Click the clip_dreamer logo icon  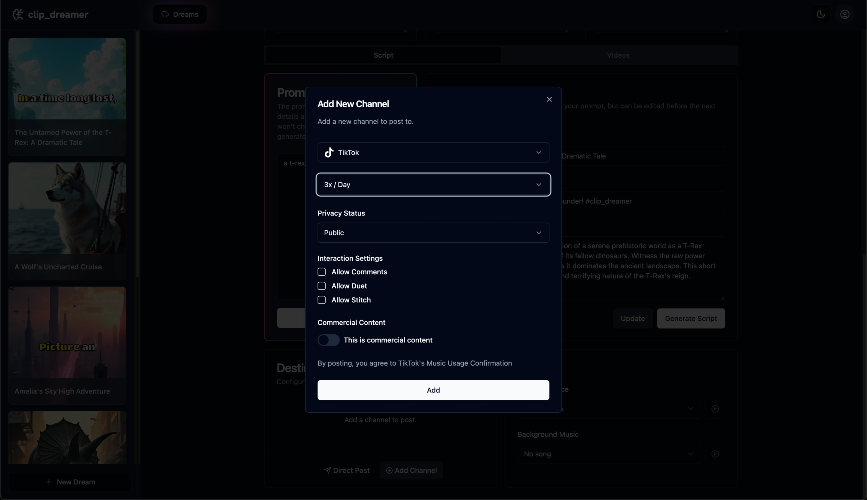tap(18, 14)
